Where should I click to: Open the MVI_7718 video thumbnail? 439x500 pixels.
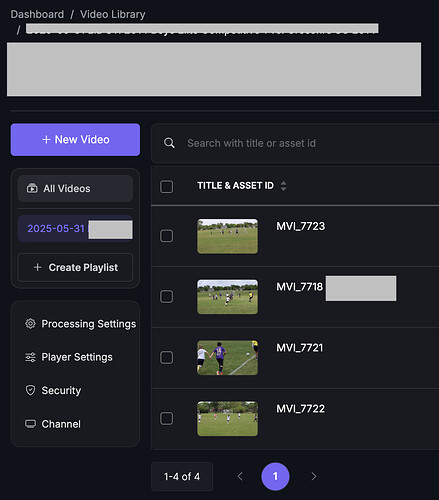(227, 297)
